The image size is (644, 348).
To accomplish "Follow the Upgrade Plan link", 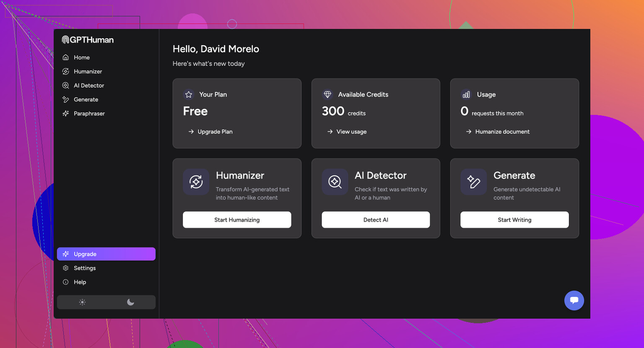I will [215, 132].
